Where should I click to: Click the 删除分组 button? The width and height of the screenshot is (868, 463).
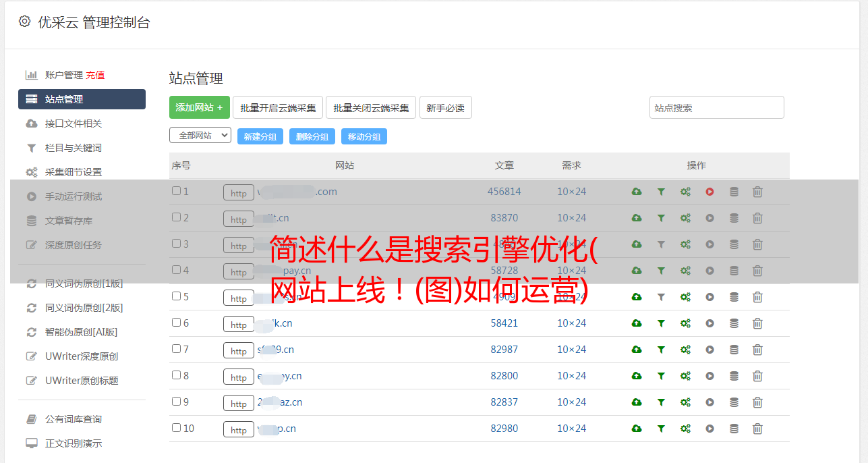point(312,136)
